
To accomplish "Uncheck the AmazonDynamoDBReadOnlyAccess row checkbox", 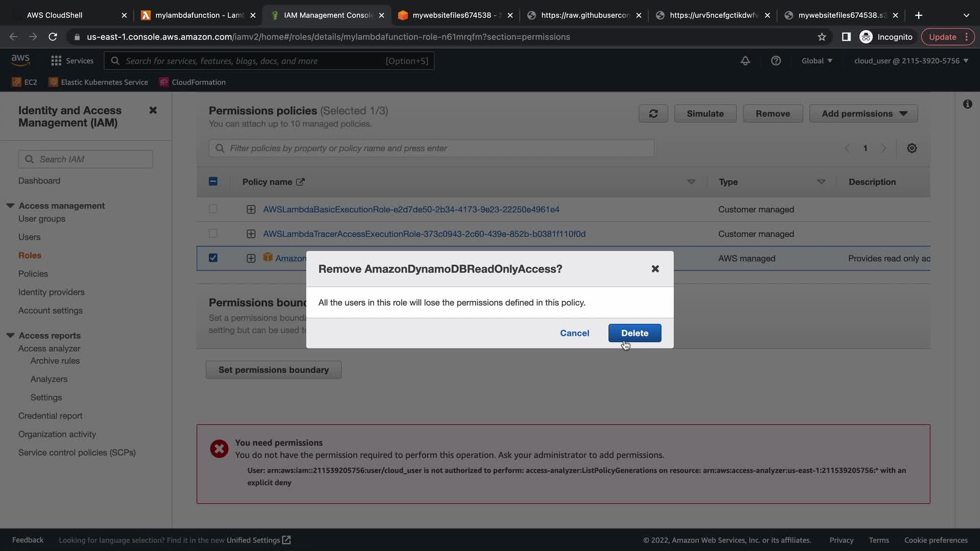I will (213, 258).
